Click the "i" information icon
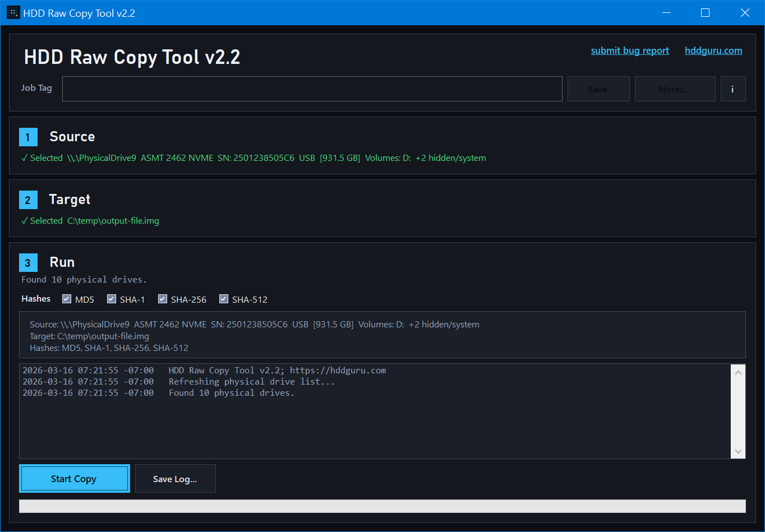This screenshot has height=532, width=765. 733,89
